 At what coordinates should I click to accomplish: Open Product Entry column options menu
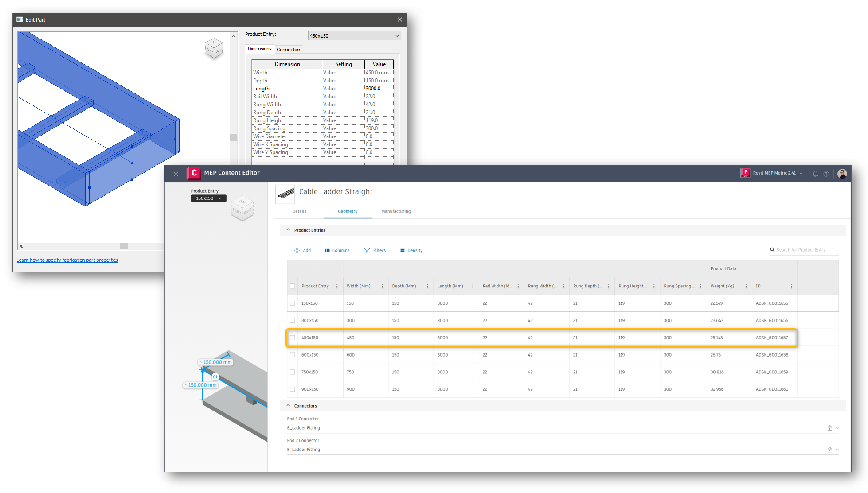click(x=337, y=286)
